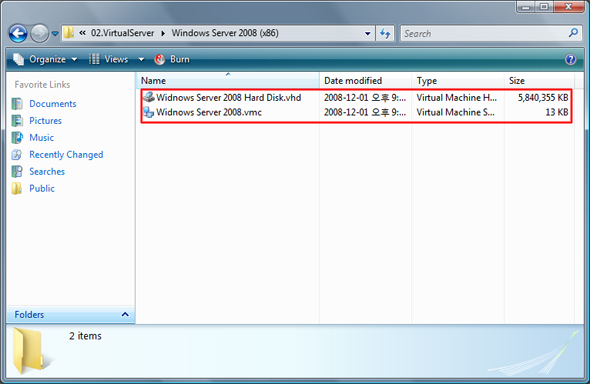Open Recently Changed favorite link
This screenshot has width=590, height=384.
[66, 155]
